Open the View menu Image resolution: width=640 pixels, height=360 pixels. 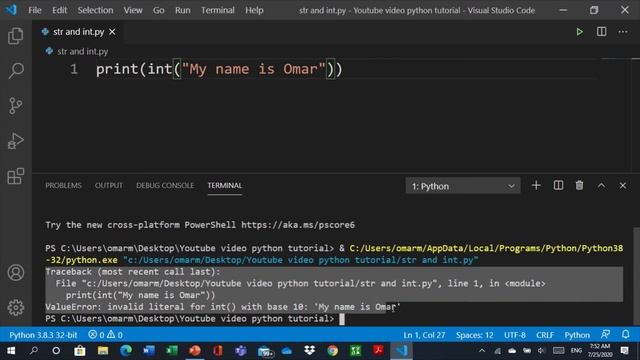click(x=133, y=10)
